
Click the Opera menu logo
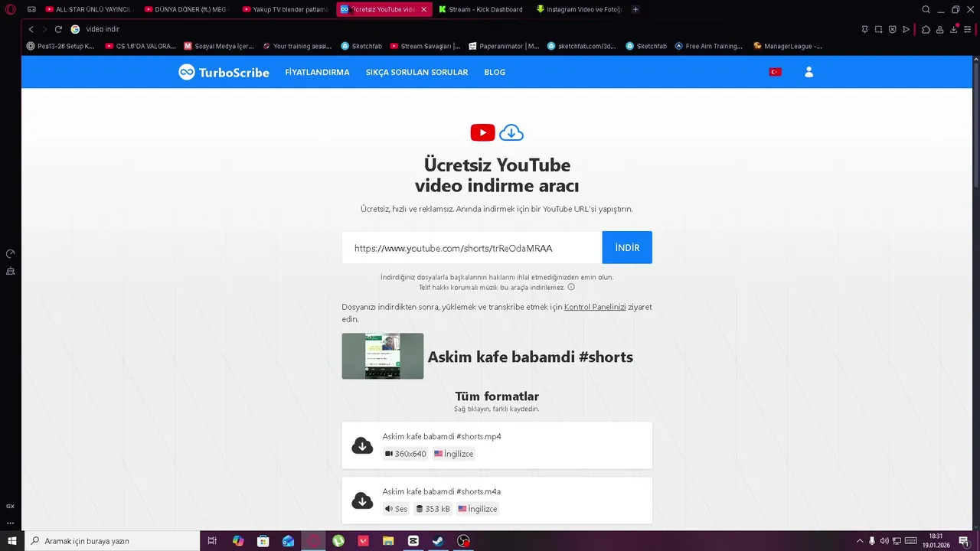click(11, 9)
